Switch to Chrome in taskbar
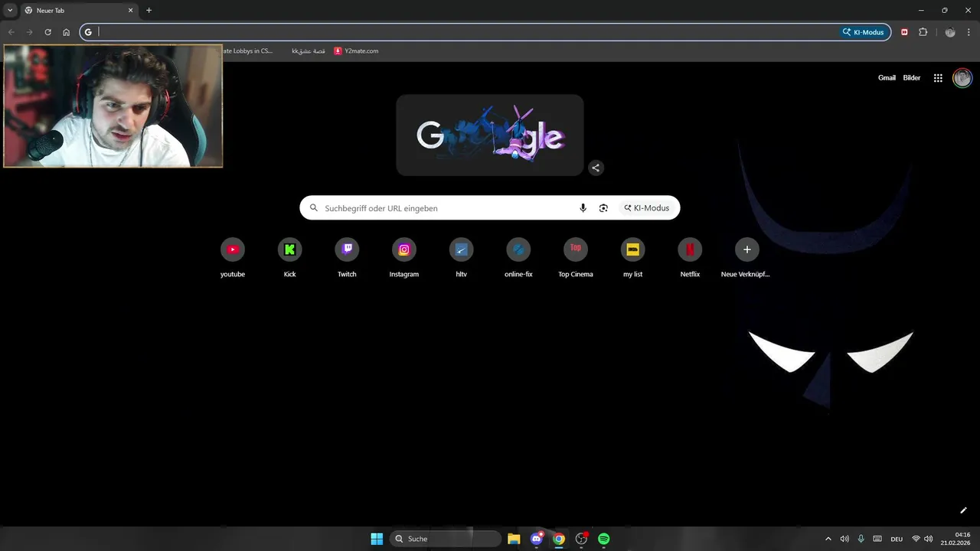980x551 pixels. tap(559, 539)
